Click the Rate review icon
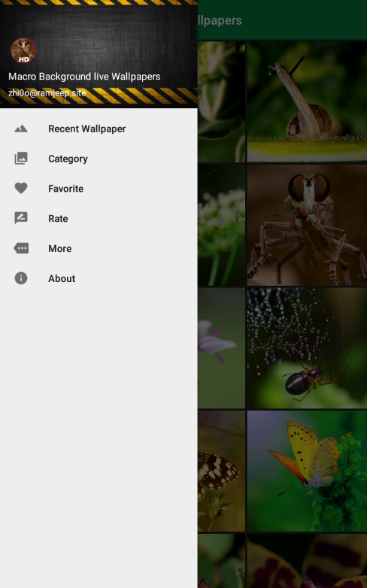The image size is (367, 588). [x=21, y=218]
